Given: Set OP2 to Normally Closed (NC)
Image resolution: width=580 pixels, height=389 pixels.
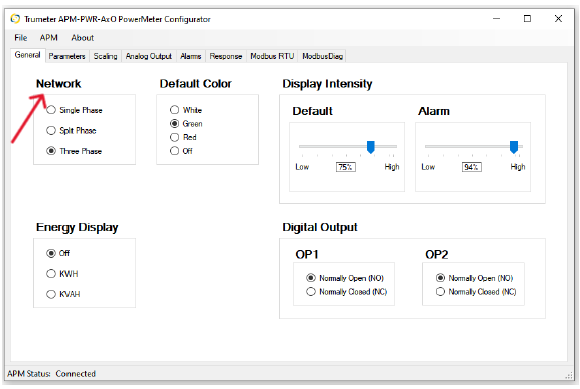Looking at the screenshot, I should pos(476,292).
